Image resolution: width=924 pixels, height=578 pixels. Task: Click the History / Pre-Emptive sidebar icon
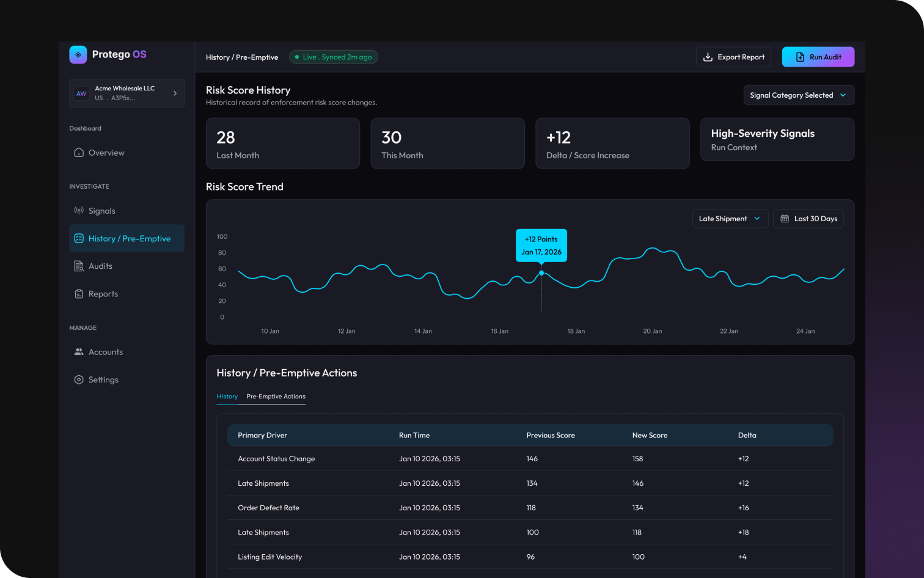pos(79,238)
